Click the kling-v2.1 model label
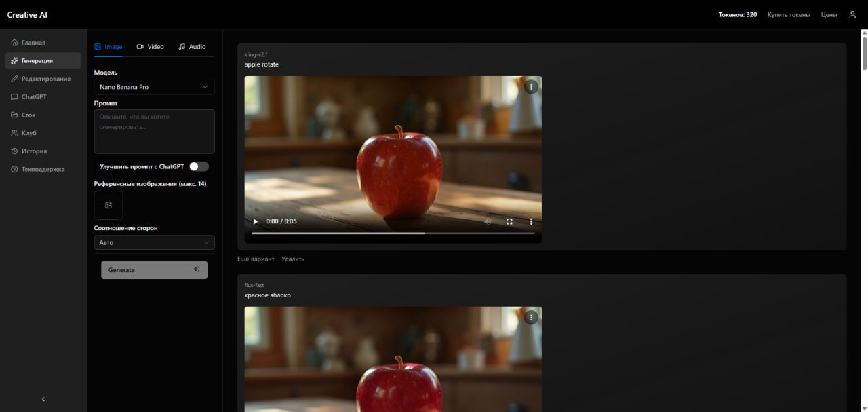This screenshot has width=868, height=412. [x=256, y=54]
